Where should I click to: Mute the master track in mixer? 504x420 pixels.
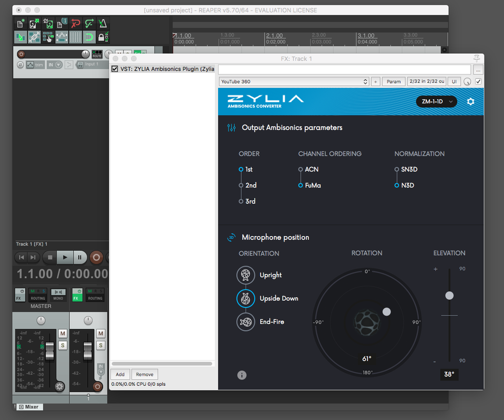pos(63,333)
